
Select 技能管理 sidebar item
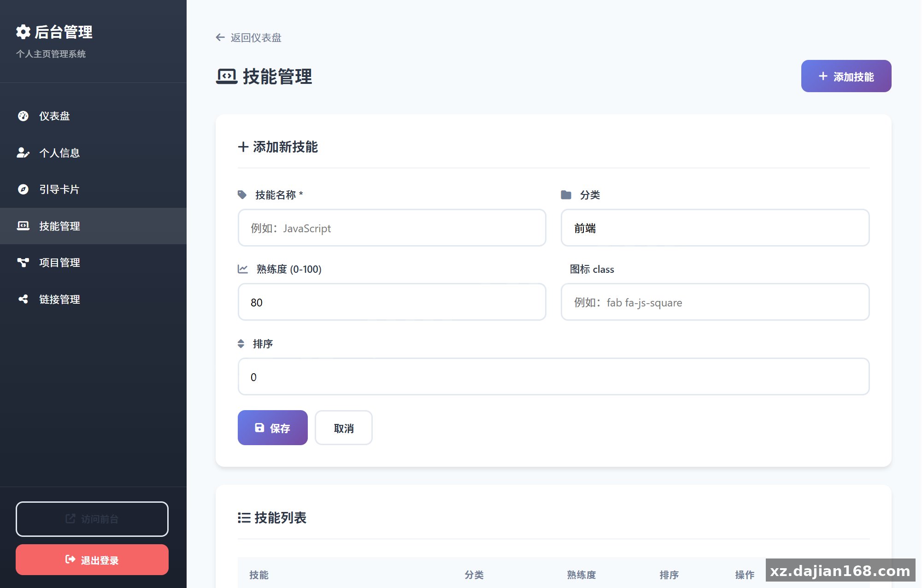[93, 226]
